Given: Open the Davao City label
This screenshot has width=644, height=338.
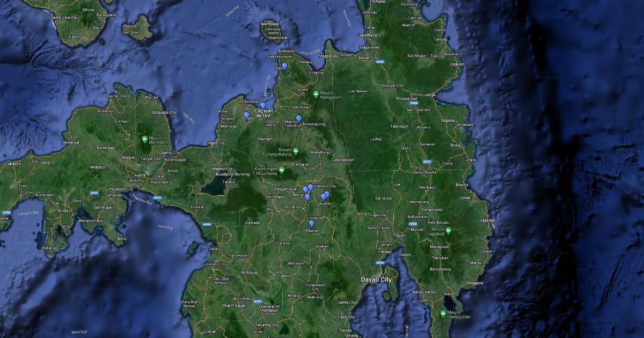Looking at the screenshot, I should point(377,280).
